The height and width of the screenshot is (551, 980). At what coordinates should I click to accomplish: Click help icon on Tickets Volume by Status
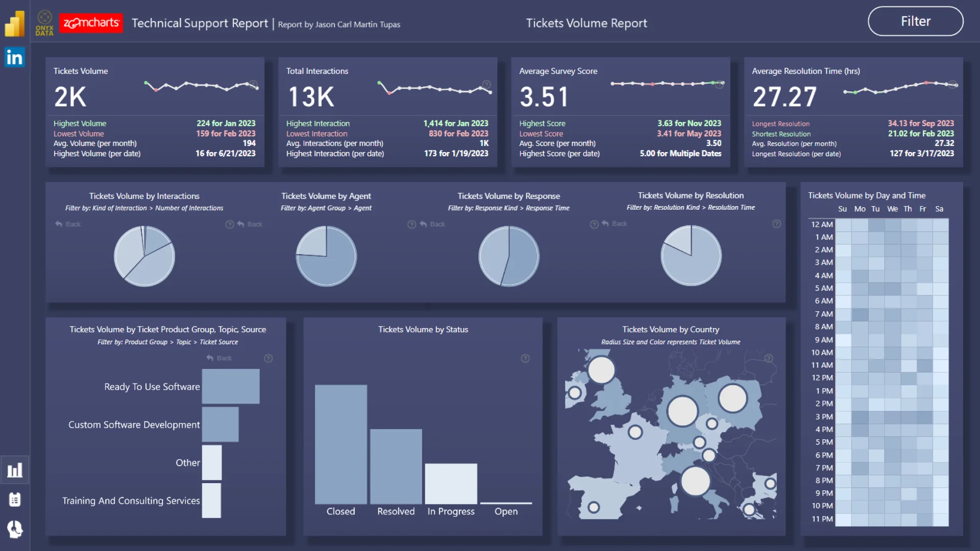point(525,359)
